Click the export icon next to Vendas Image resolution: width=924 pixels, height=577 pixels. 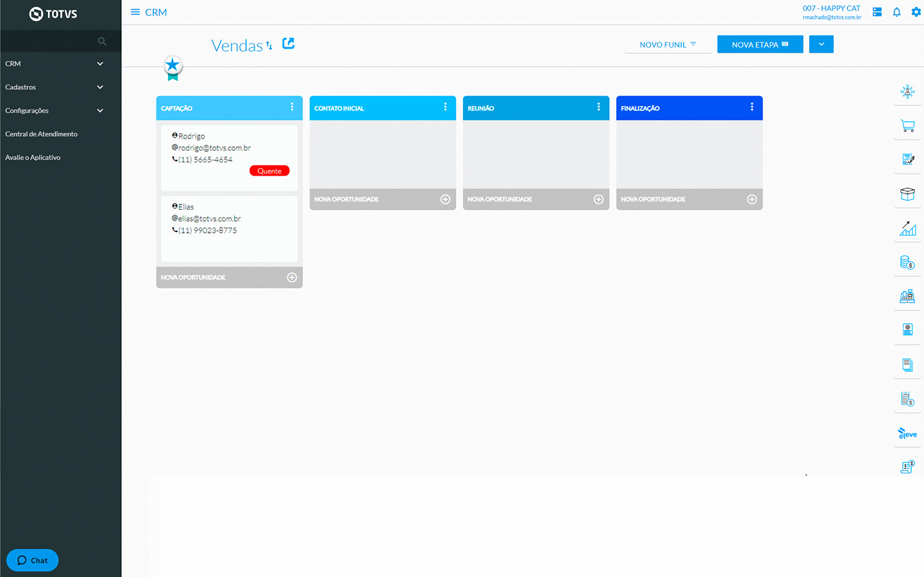pyautogui.click(x=289, y=44)
